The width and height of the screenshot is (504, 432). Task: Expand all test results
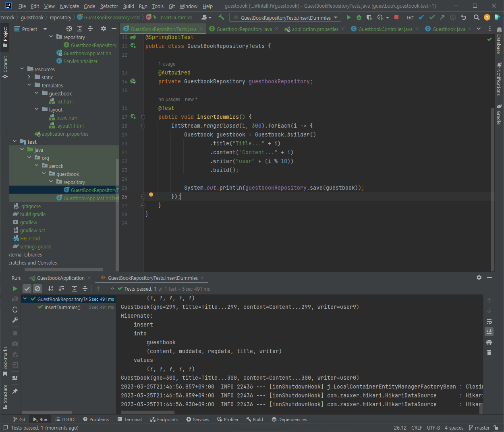[x=75, y=289]
